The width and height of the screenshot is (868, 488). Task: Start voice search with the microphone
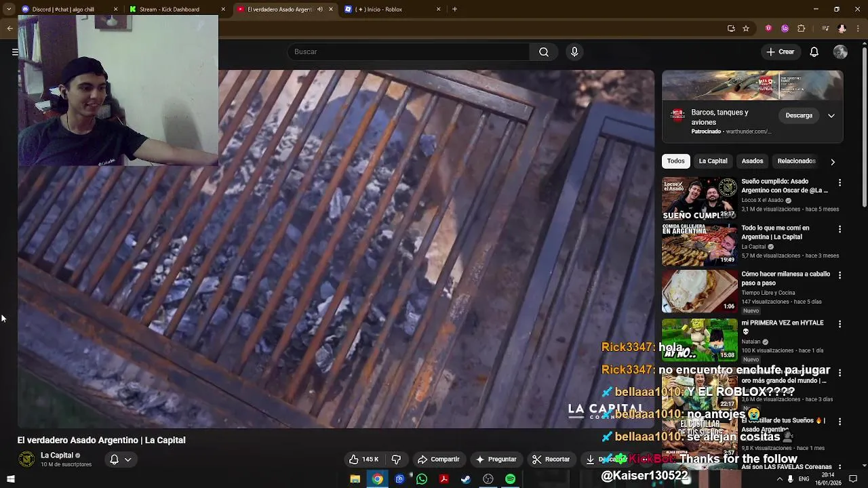tap(574, 52)
